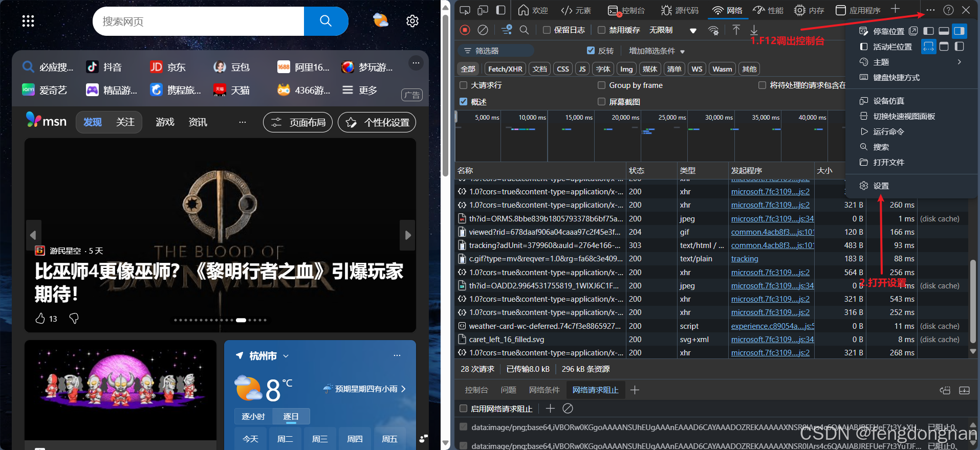Click the 页面布局 button
Viewport: 980px width, 450px height.
click(298, 122)
